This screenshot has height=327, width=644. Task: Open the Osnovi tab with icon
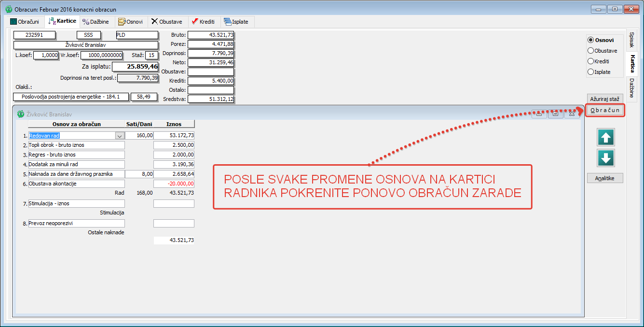(130, 22)
